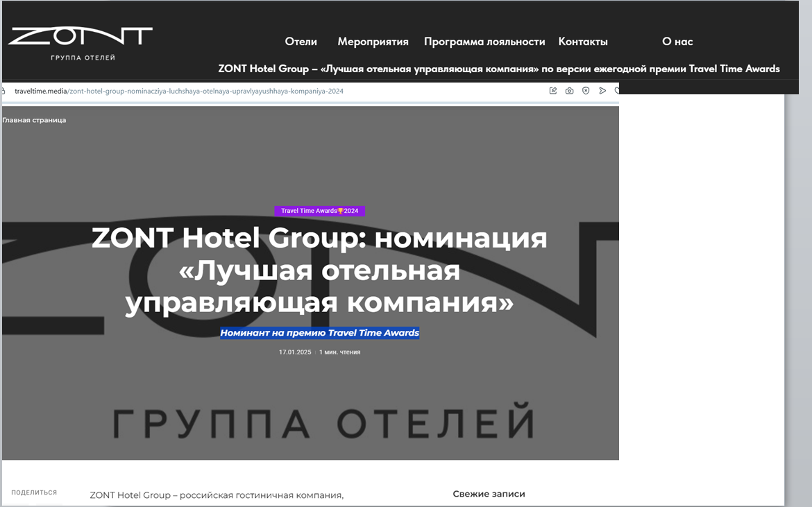The width and height of the screenshot is (812, 507).
Task: Click the traveltime.media URL in address bar
Action: click(178, 91)
